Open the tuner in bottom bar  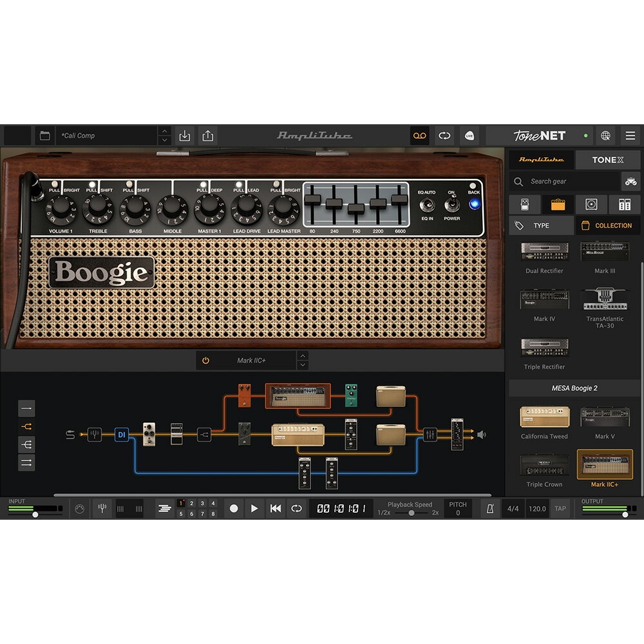pyautogui.click(x=102, y=509)
